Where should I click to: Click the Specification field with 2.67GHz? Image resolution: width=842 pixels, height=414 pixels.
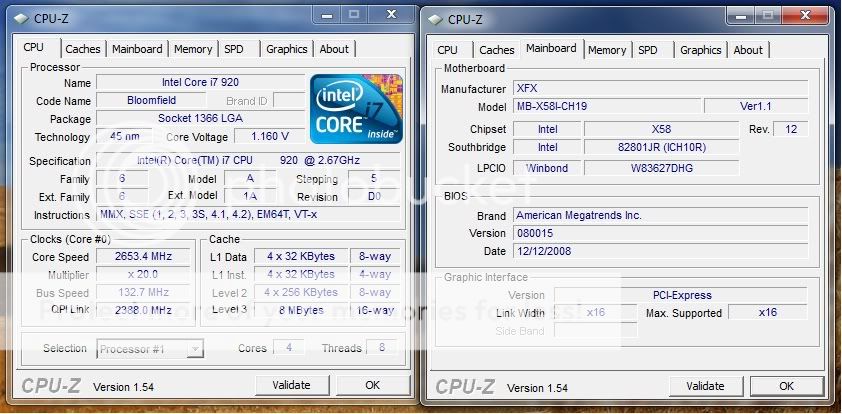click(248, 161)
